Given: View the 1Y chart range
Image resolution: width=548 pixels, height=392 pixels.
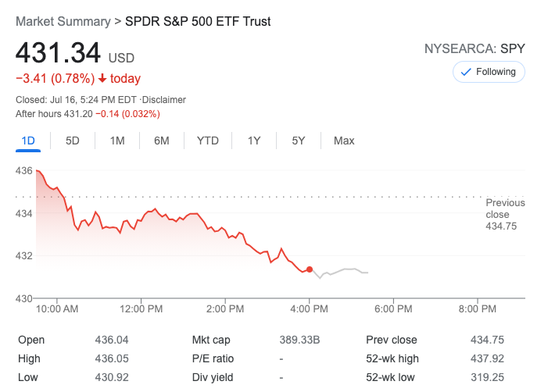Looking at the screenshot, I should [x=254, y=141].
